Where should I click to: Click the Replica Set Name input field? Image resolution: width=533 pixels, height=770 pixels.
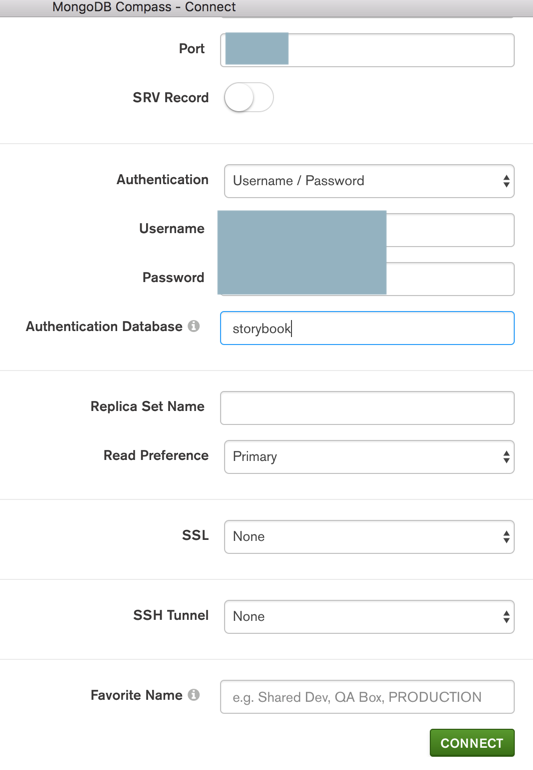coord(367,408)
